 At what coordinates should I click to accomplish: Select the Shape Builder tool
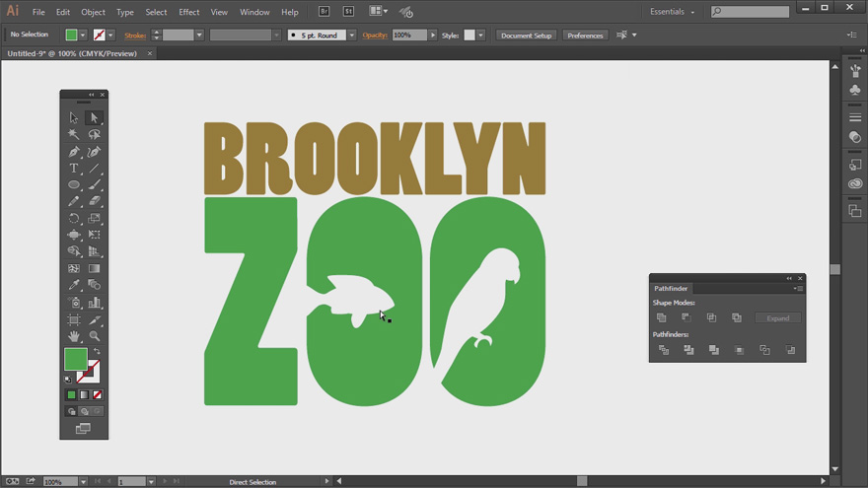coord(74,251)
